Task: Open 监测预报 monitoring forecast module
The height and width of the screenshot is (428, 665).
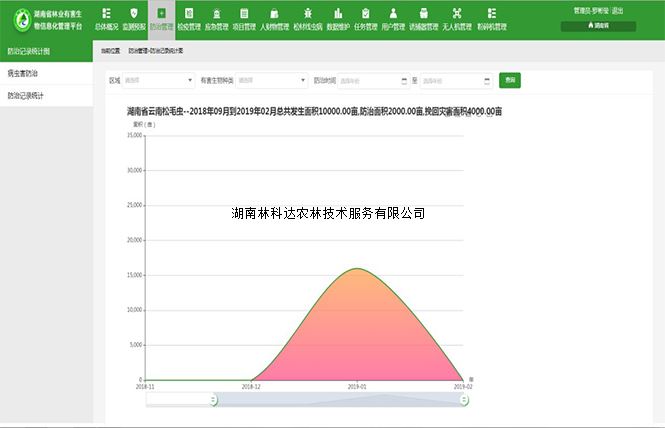Action: pos(135,18)
